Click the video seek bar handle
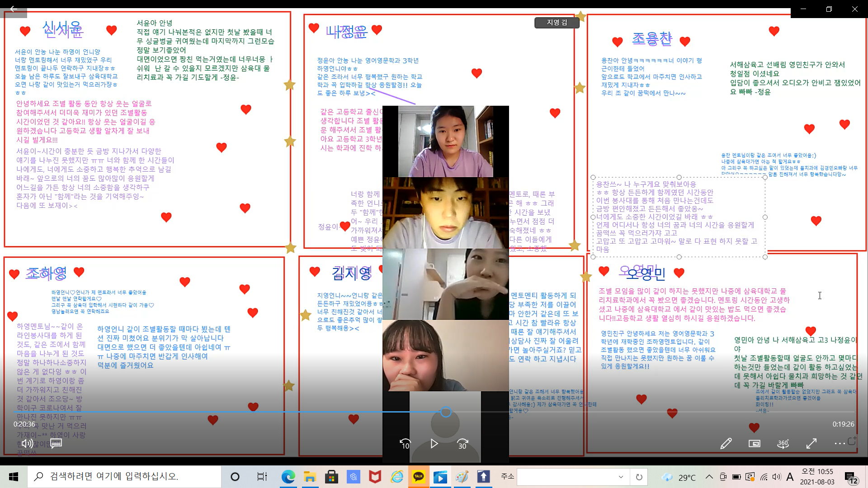The width and height of the screenshot is (868, 488). [x=446, y=412]
